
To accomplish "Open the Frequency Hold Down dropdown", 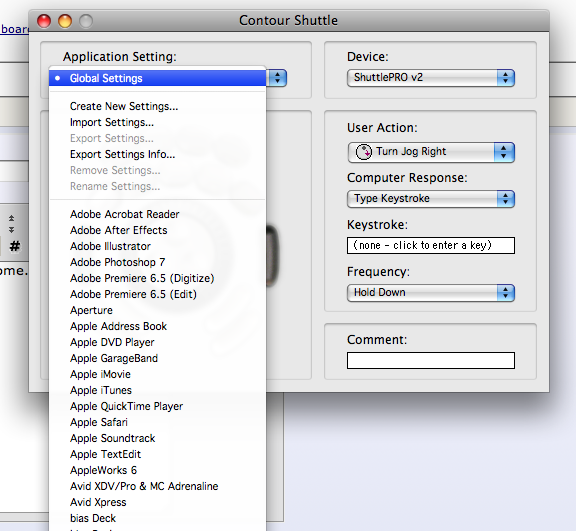I will (431, 293).
